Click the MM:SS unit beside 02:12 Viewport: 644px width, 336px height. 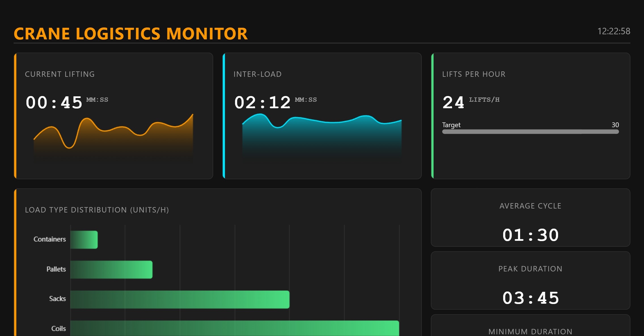pyautogui.click(x=306, y=100)
